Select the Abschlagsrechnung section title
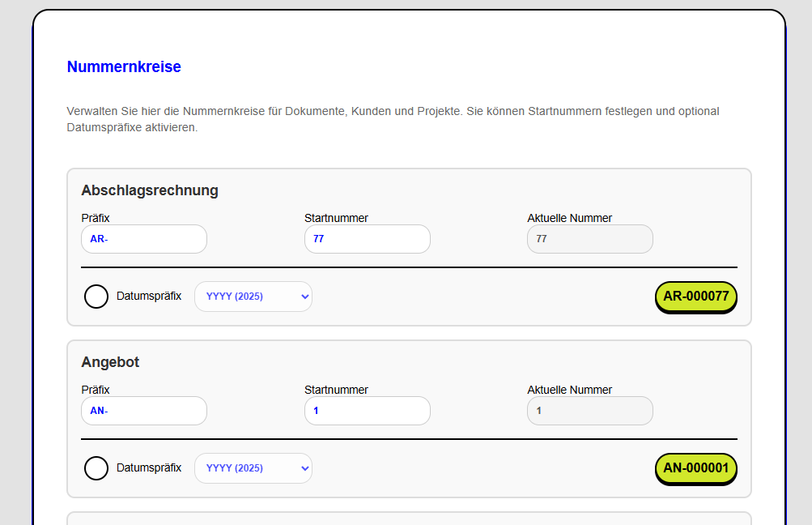812x525 pixels. click(x=150, y=190)
